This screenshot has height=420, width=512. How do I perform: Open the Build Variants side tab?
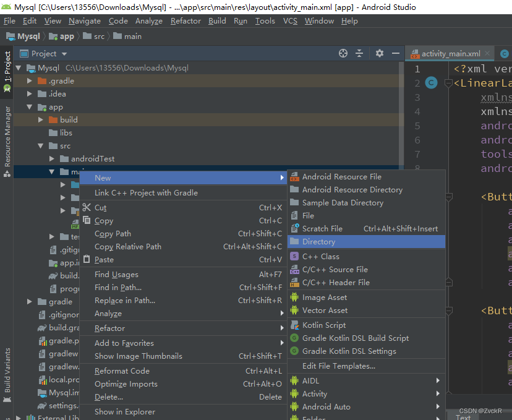pos(7,375)
